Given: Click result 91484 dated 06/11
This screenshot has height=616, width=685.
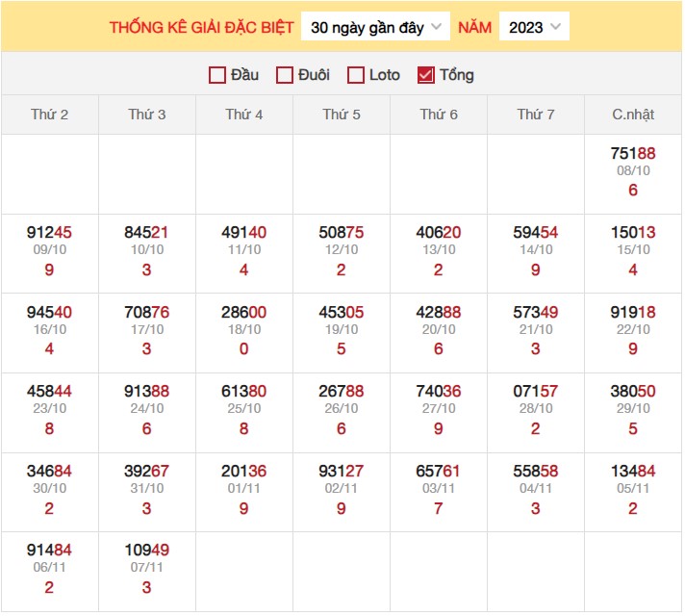Looking at the screenshot, I should pyautogui.click(x=50, y=550).
